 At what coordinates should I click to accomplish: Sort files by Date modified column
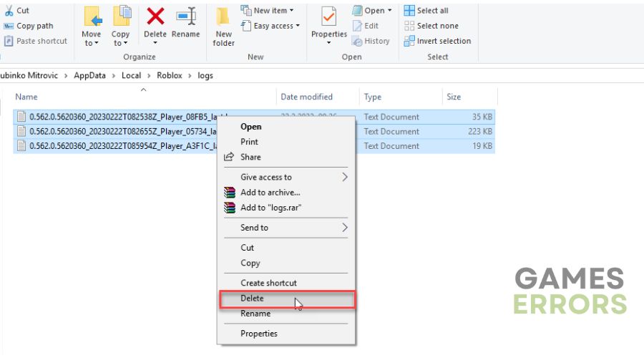[306, 97]
